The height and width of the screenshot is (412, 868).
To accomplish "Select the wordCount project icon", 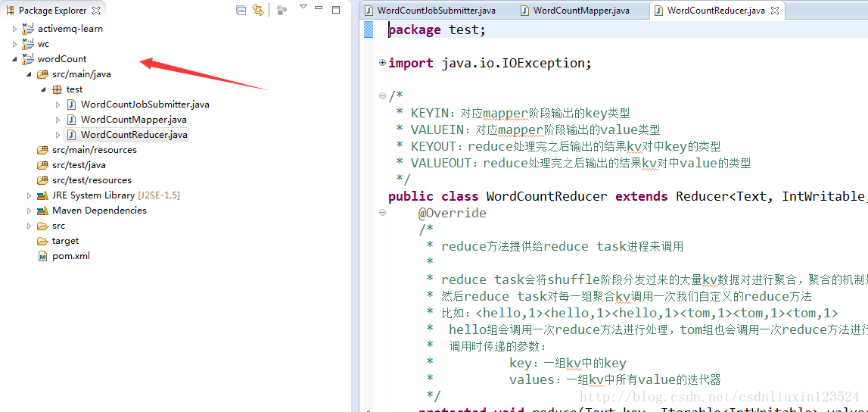I will [28, 59].
